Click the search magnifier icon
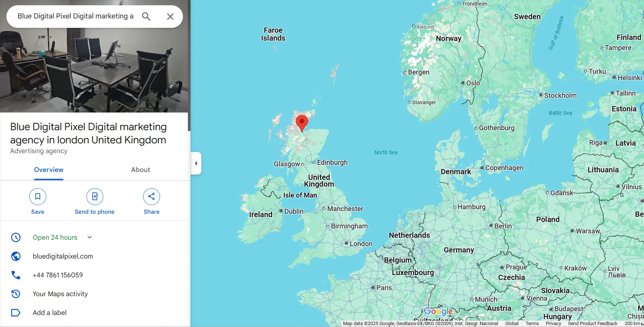 click(146, 16)
